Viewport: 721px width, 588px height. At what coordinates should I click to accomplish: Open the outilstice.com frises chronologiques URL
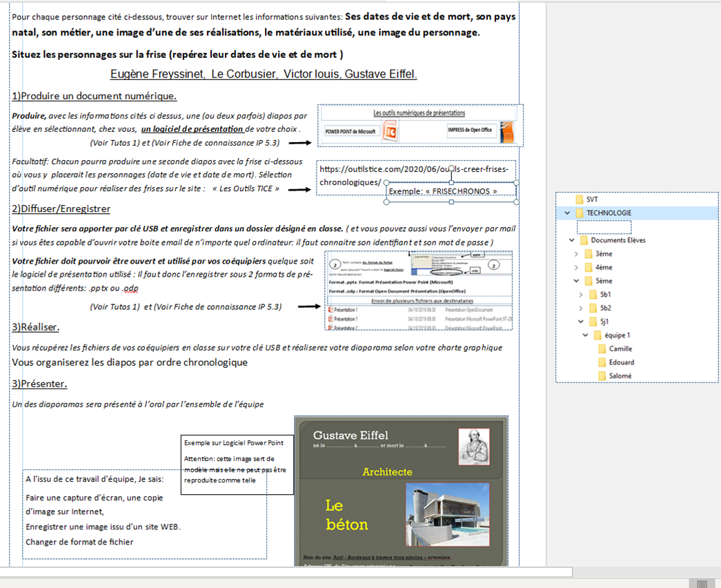414,175
